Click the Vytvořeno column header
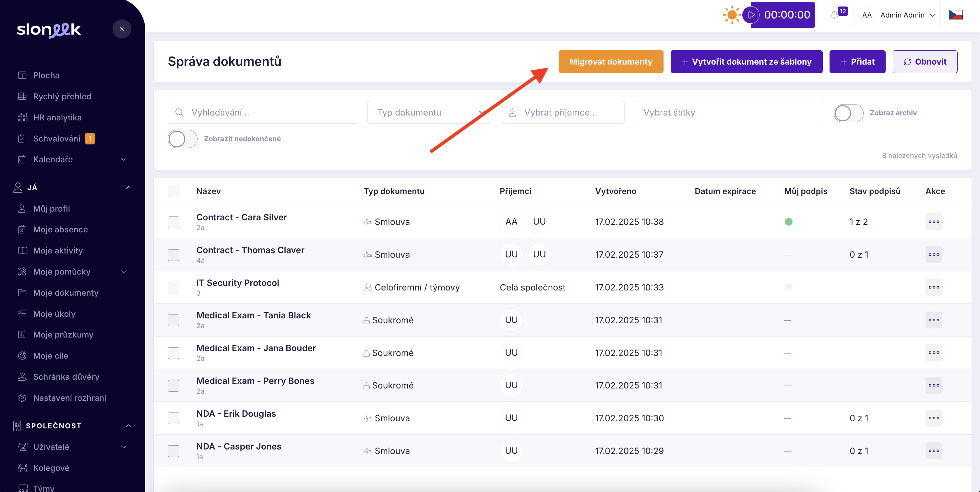This screenshot has height=492, width=980. [615, 191]
